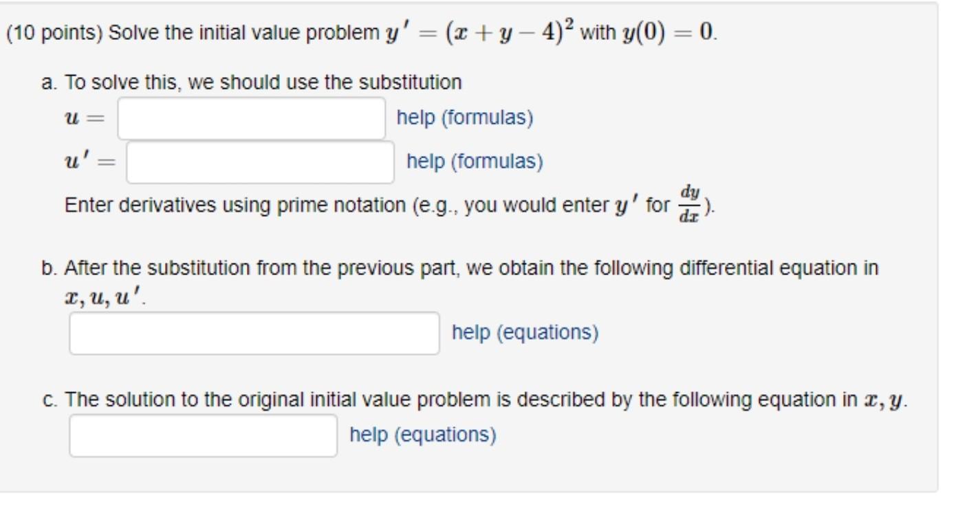The height and width of the screenshot is (507, 980).
Task: Click the initial value solution entry box
Action: click(203, 433)
